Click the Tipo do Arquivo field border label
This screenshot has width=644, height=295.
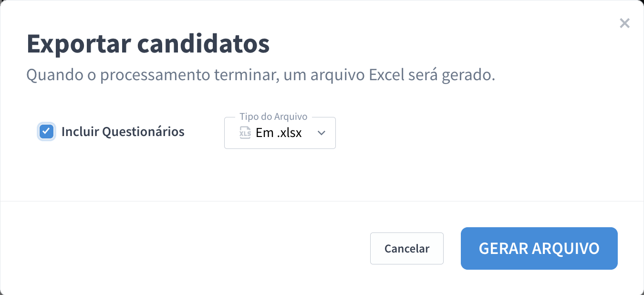(x=273, y=116)
